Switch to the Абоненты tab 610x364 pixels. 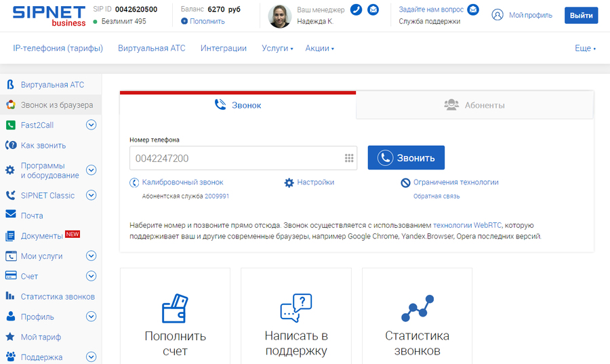(474, 105)
